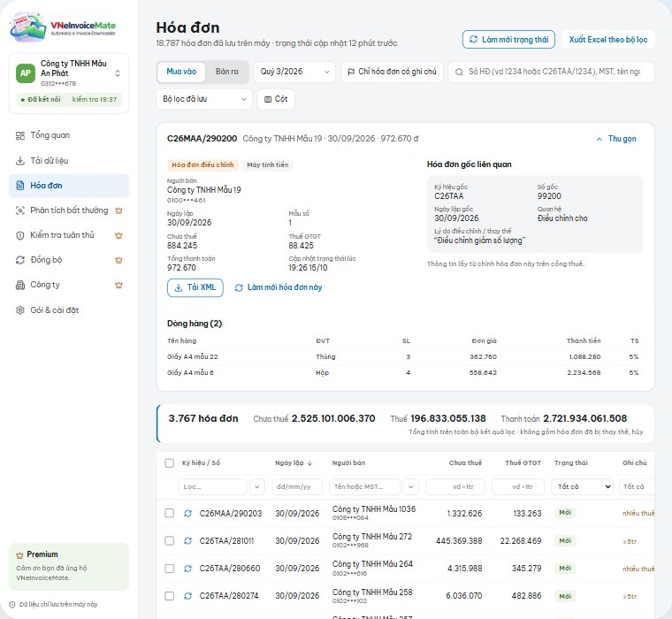672x619 pixels.
Task: Check the box for invoice C26TAA/281011
Action: (x=169, y=541)
